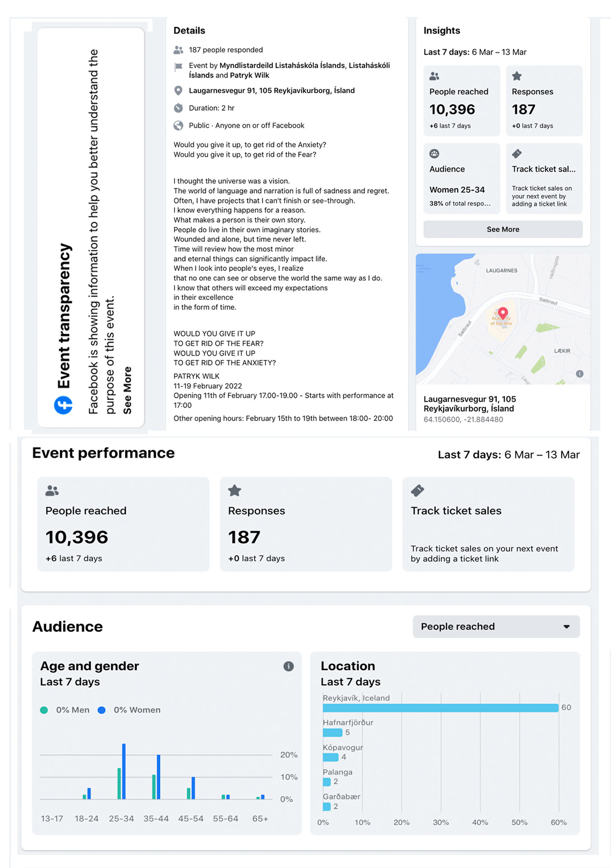
Task: Click the Audience face icon in Insights
Action: click(434, 154)
